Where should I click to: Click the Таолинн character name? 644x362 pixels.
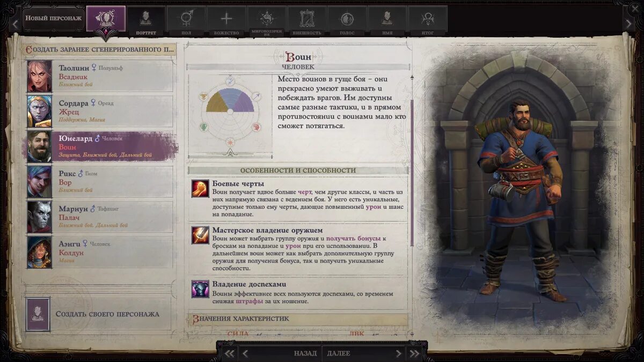coord(74,68)
